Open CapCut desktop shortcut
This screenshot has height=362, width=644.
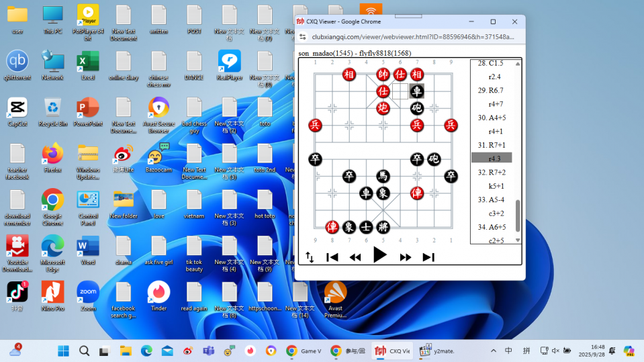coord(17,111)
